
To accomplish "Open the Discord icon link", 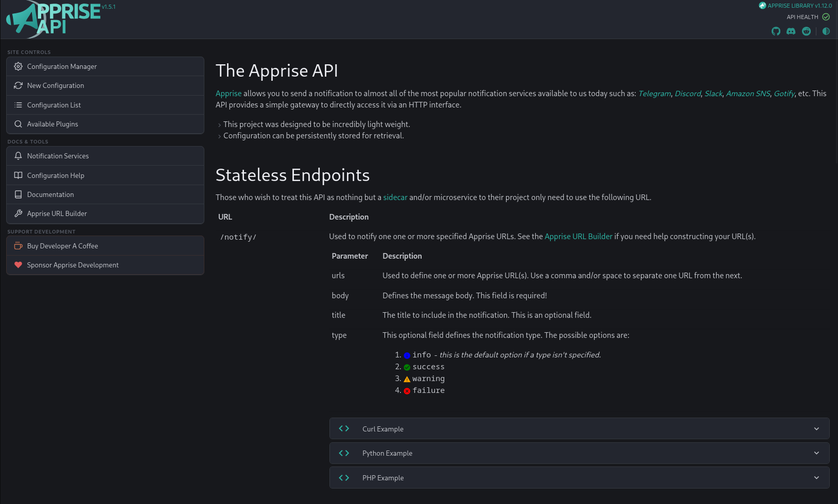I will 791,31.
